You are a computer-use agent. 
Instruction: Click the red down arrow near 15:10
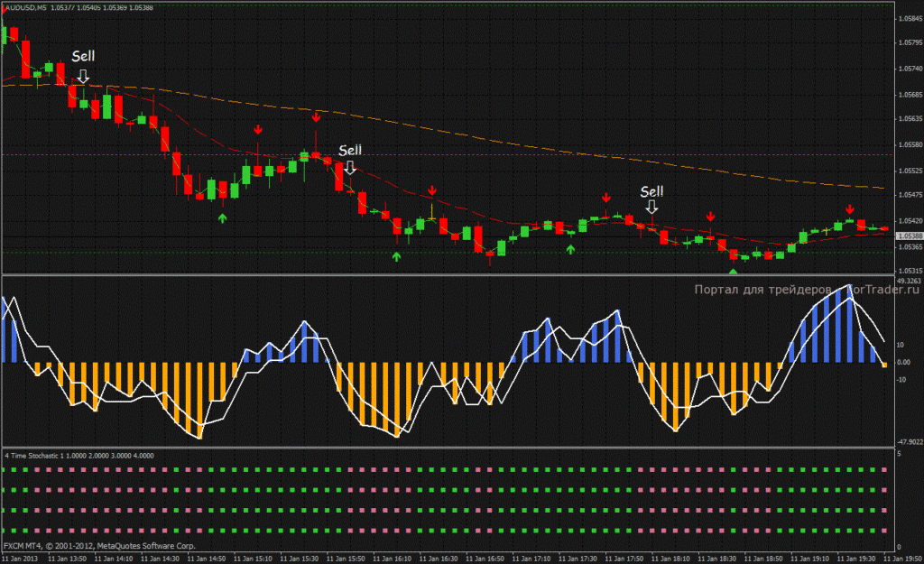(x=257, y=129)
